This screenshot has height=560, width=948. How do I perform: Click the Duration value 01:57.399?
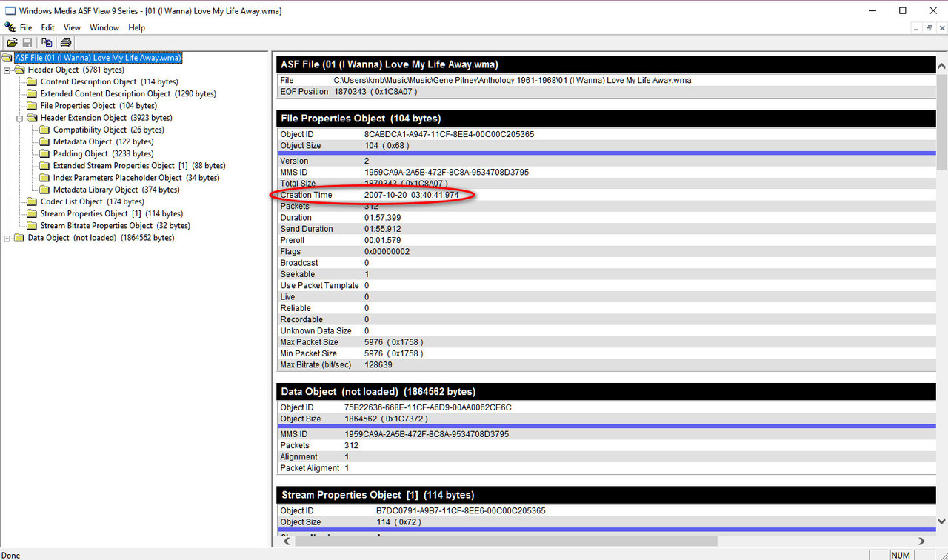point(382,218)
